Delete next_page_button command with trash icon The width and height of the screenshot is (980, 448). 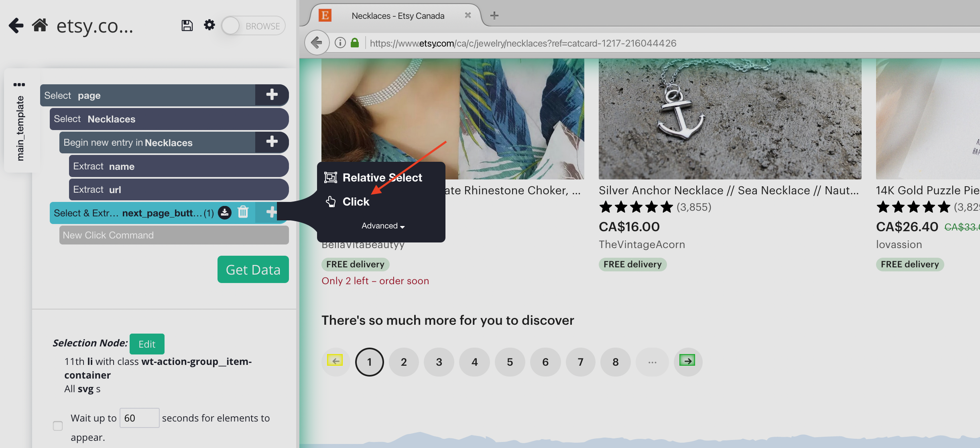click(243, 212)
